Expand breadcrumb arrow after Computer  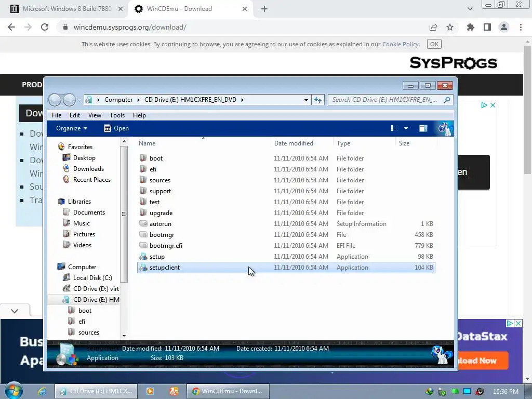click(x=138, y=100)
